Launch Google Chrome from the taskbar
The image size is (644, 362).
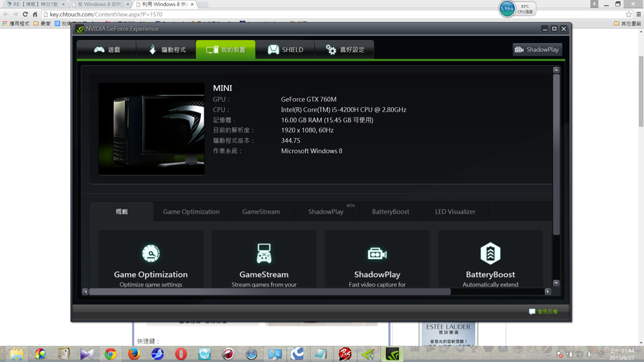click(x=110, y=354)
